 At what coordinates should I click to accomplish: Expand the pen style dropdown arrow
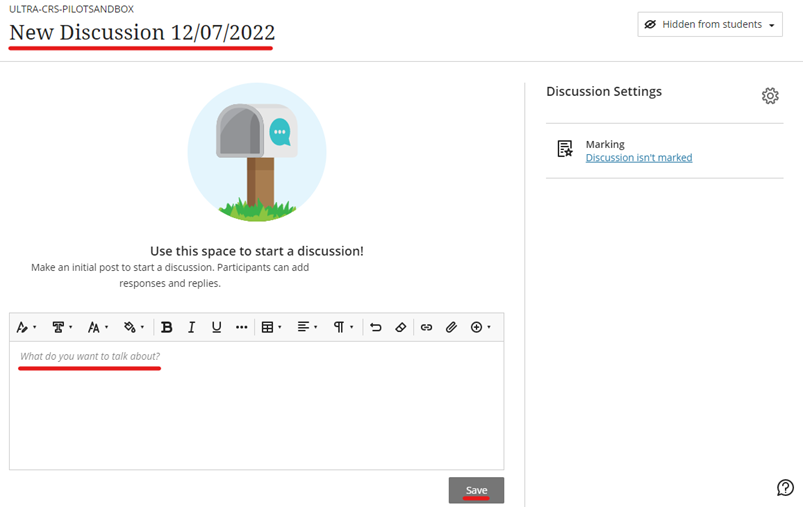coord(35,327)
